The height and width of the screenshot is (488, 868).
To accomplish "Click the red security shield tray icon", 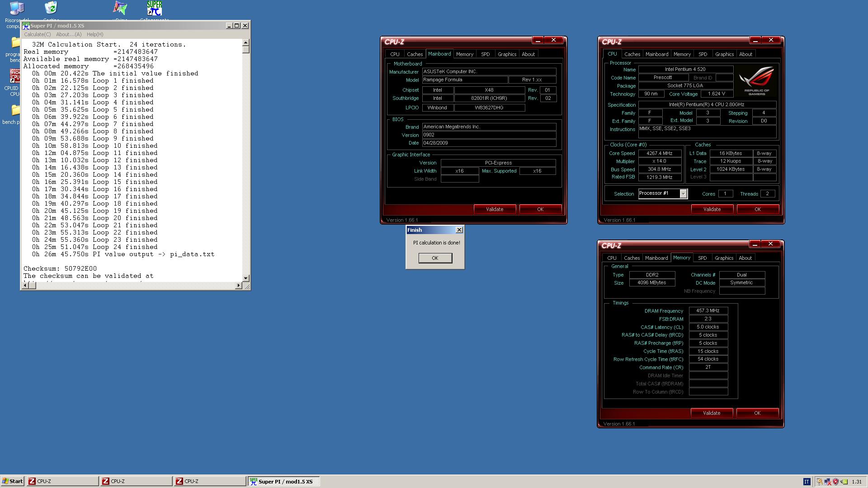I will pos(835,482).
